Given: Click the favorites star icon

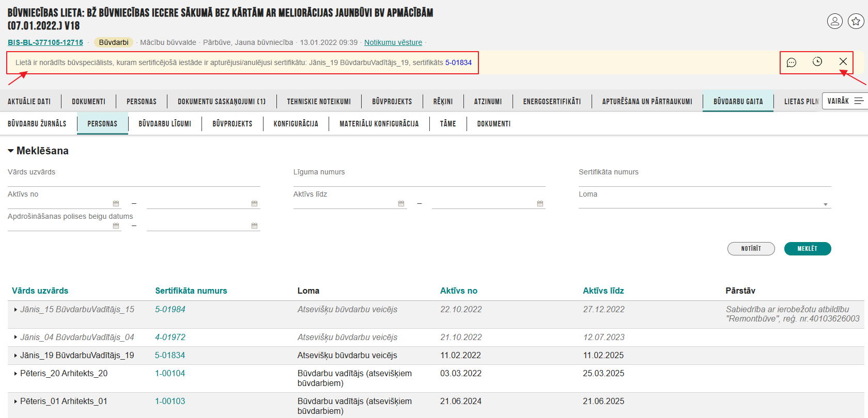Looking at the screenshot, I should point(856,21).
